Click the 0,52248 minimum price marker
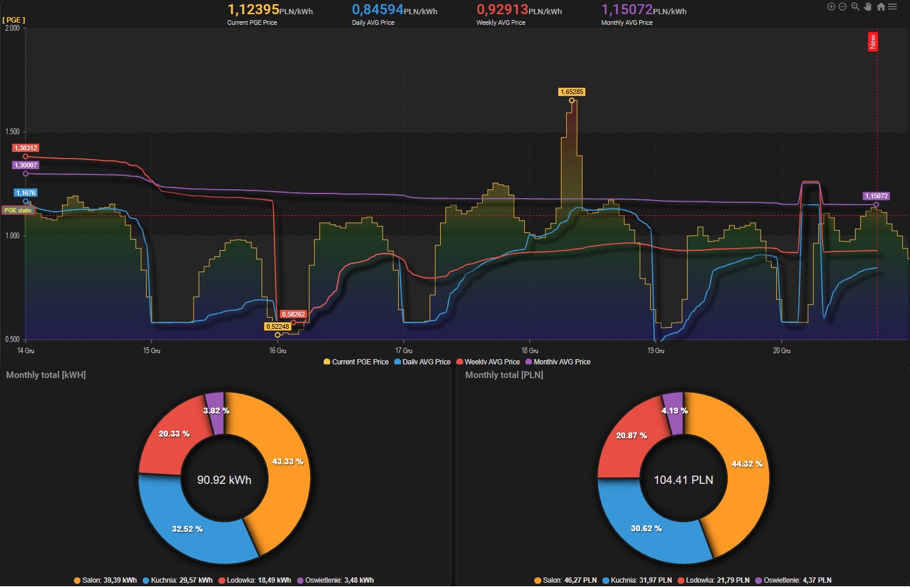This screenshot has width=910, height=588. (277, 327)
